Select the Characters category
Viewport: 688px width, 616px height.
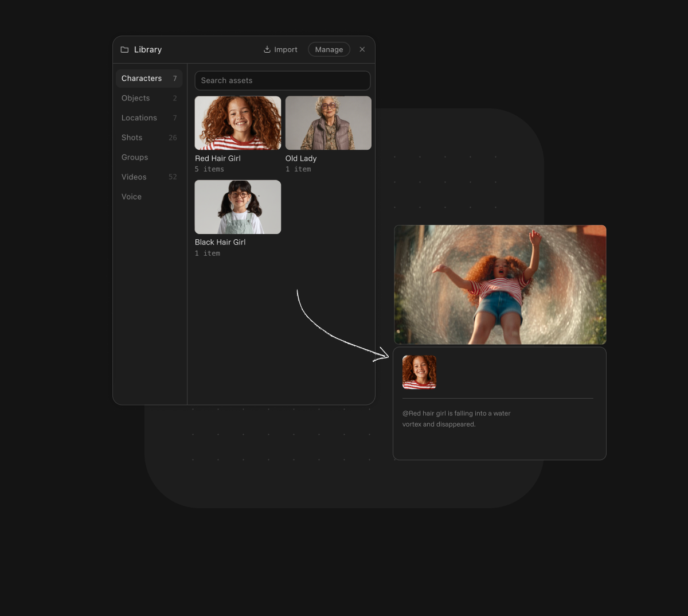pyautogui.click(x=149, y=79)
